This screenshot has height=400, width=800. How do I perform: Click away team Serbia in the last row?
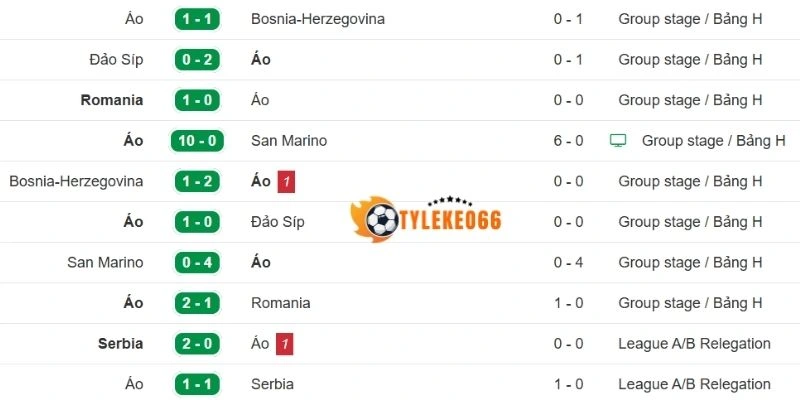tap(272, 384)
